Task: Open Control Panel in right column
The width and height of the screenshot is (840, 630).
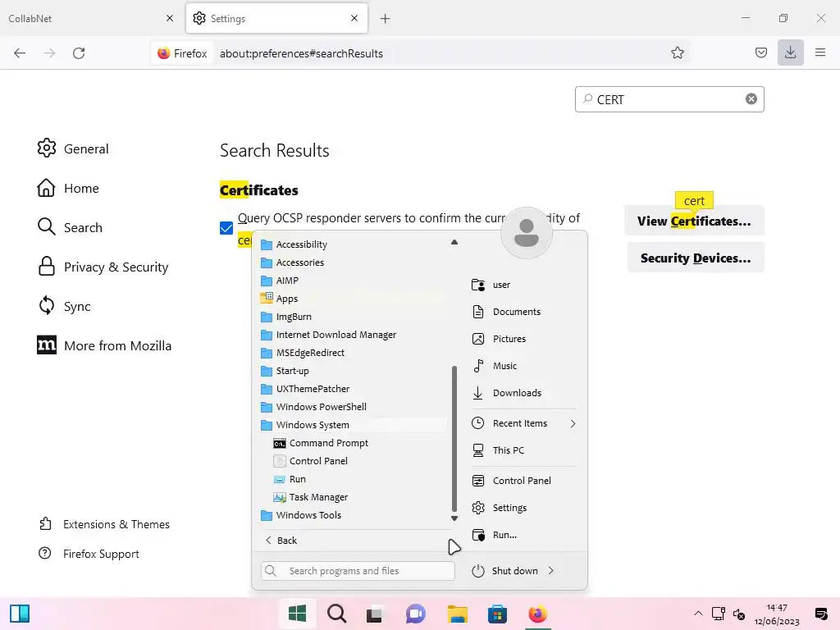Action: (x=523, y=481)
